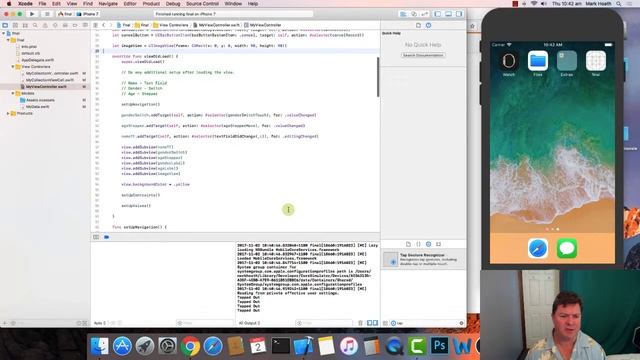Open Messages in the simulator dock

(x=567, y=248)
